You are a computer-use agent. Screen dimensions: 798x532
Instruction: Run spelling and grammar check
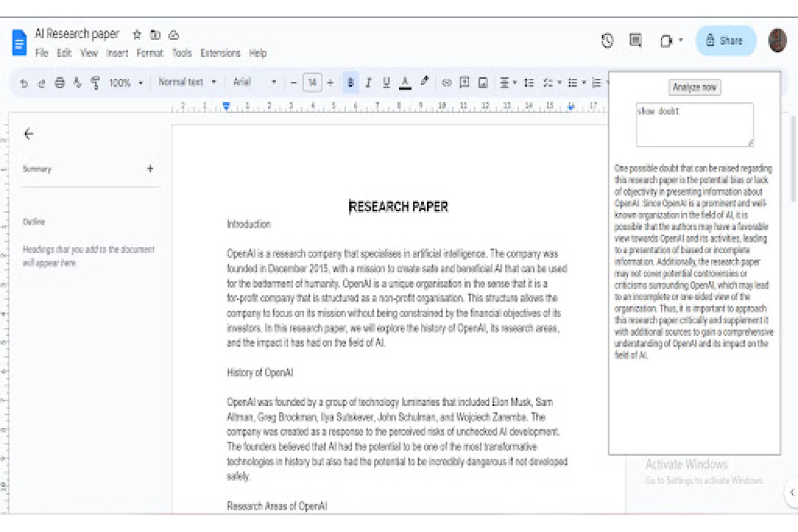78,83
